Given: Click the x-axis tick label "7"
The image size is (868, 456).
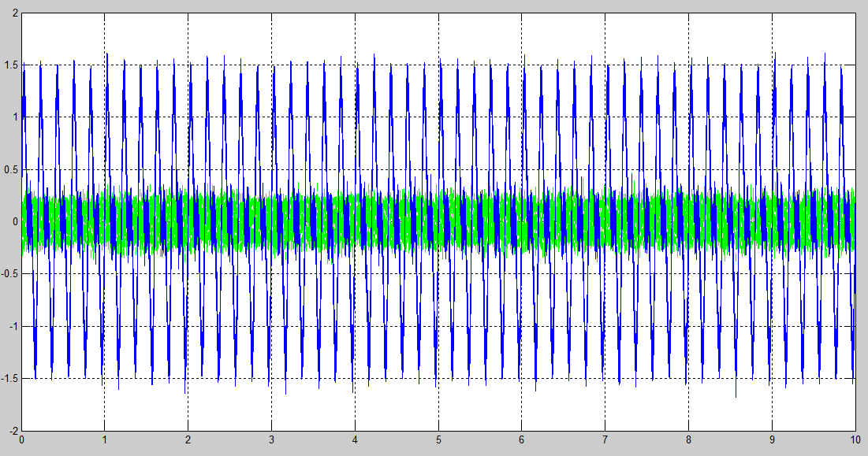Looking at the screenshot, I should (605, 440).
